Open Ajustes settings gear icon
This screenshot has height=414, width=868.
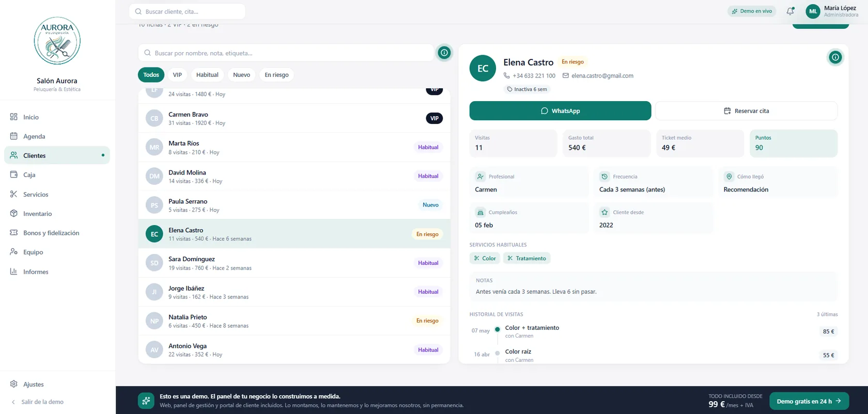pos(14,384)
